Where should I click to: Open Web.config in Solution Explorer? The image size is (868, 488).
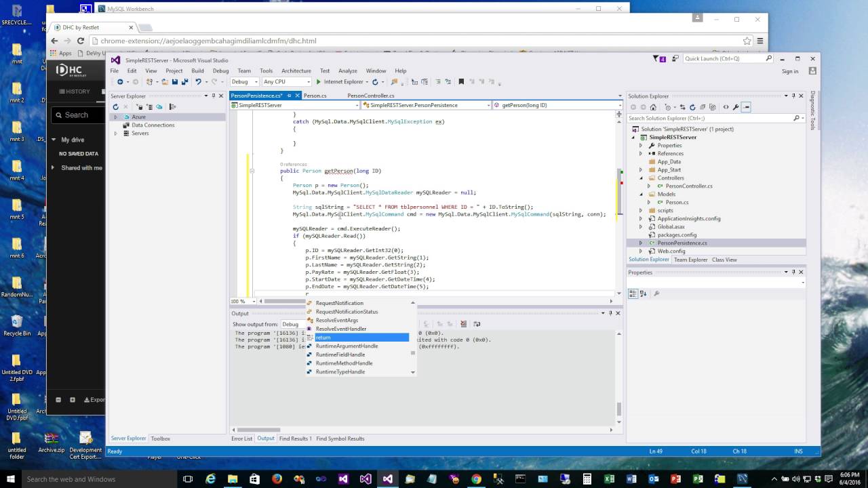[x=671, y=251]
